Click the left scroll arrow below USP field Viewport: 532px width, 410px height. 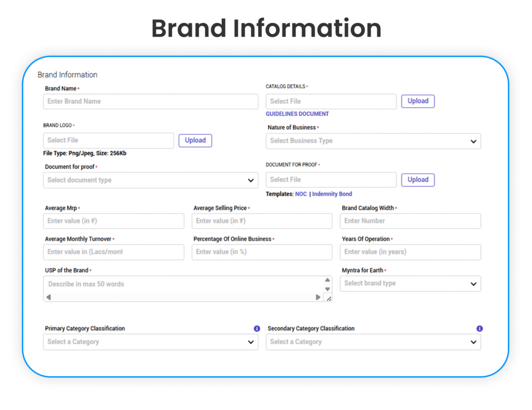pos(49,297)
